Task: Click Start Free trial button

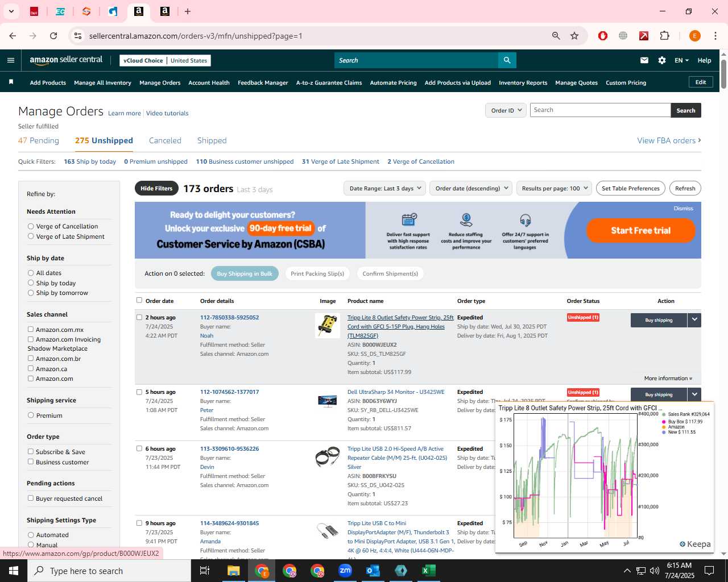Action: coord(640,230)
